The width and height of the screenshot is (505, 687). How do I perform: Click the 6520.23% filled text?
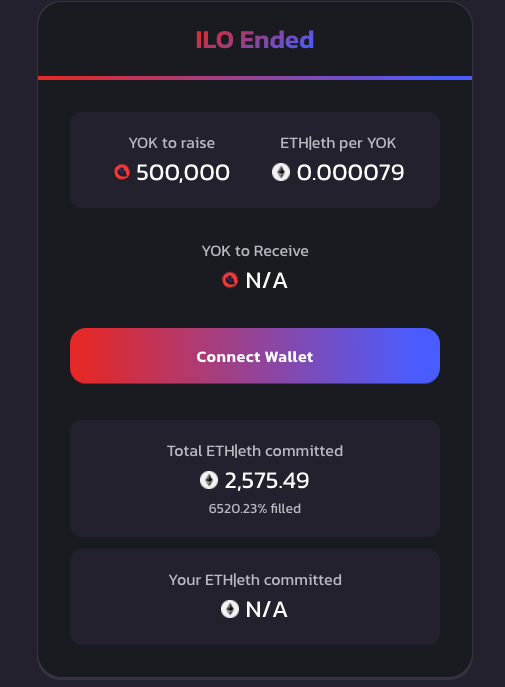point(255,508)
